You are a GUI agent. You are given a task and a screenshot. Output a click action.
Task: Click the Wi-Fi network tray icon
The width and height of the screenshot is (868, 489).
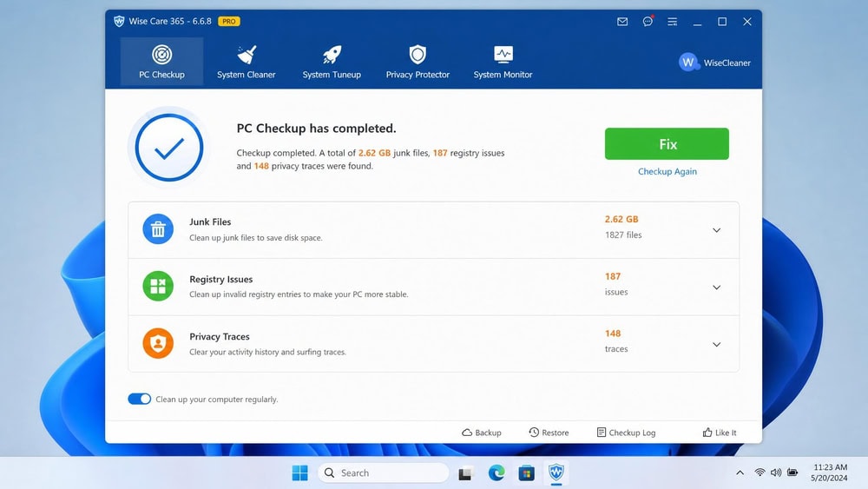(759, 473)
